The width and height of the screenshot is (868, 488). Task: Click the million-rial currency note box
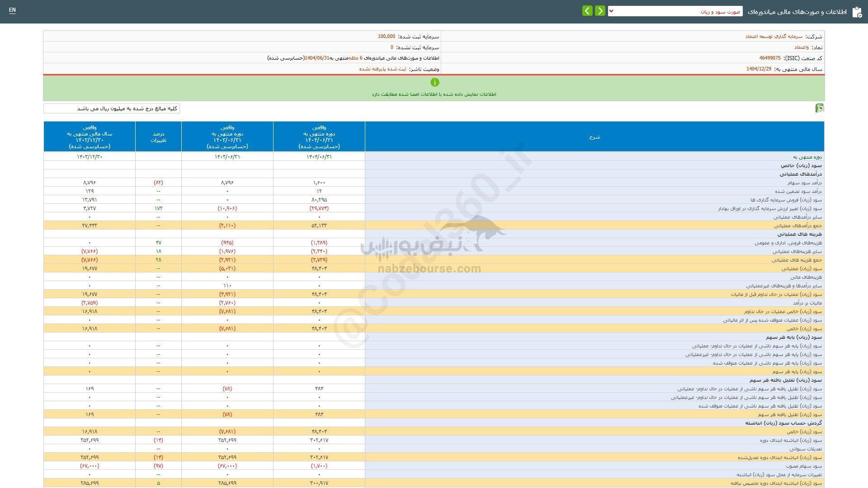(111, 108)
